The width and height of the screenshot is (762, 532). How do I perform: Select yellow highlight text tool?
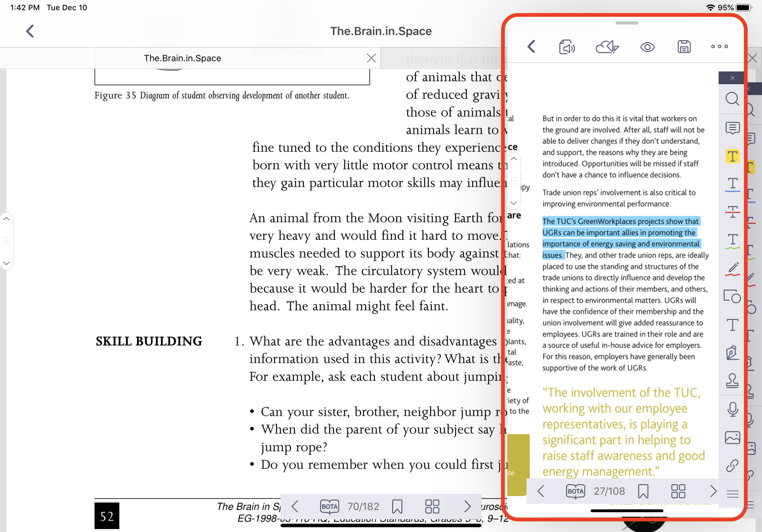(x=732, y=156)
